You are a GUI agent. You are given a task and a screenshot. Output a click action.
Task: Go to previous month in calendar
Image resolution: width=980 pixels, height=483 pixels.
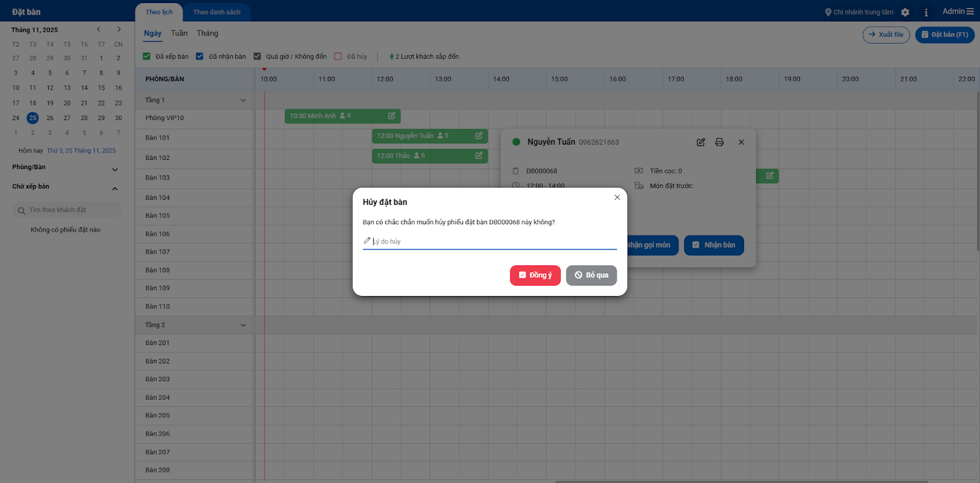pos(98,29)
